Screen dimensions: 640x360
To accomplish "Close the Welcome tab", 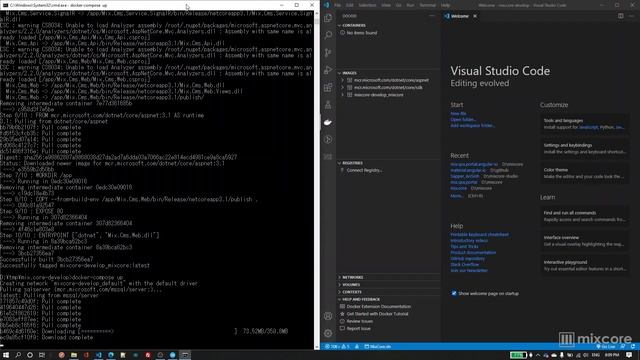I will point(475,16).
